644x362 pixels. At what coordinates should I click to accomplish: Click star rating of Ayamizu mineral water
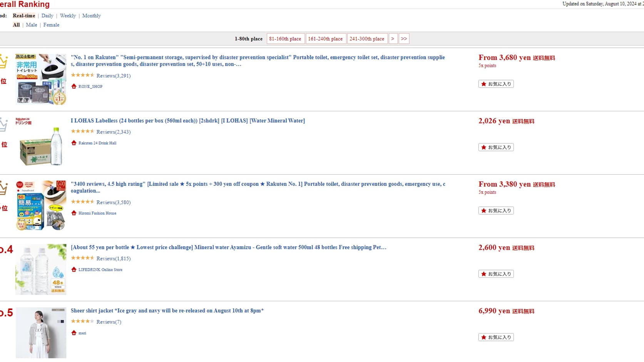click(x=82, y=258)
